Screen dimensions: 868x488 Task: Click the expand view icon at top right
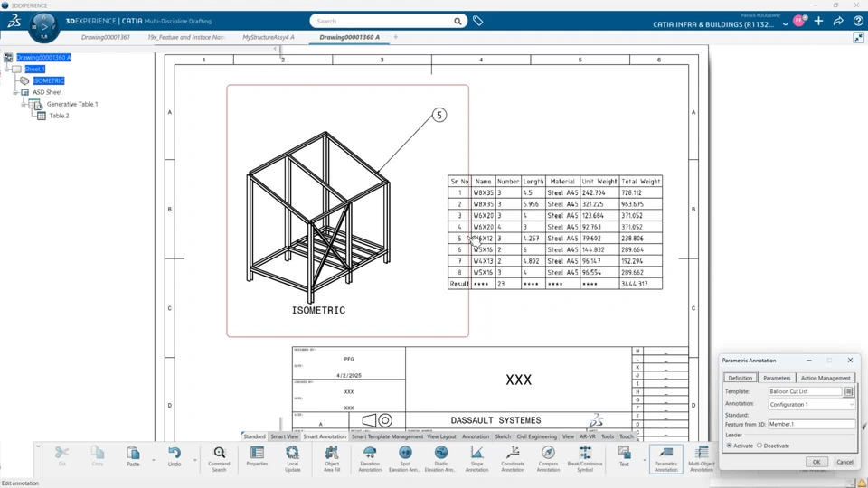coord(859,38)
